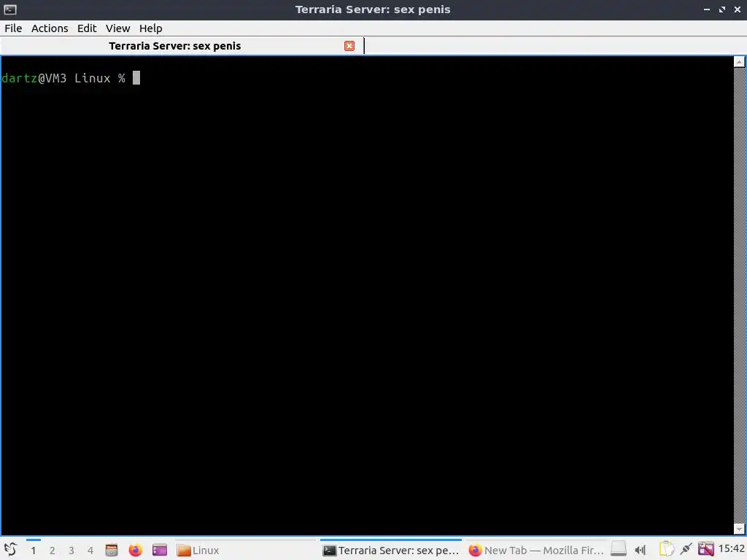
Task: Click the terminal vertical scrollbar track
Action: click(x=739, y=295)
